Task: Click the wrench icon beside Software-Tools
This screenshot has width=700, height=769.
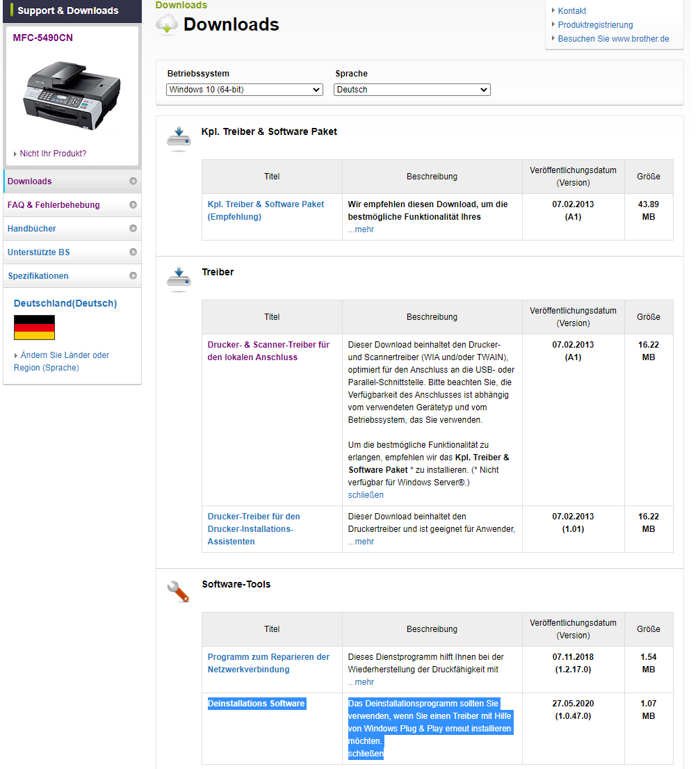Action: tap(178, 592)
